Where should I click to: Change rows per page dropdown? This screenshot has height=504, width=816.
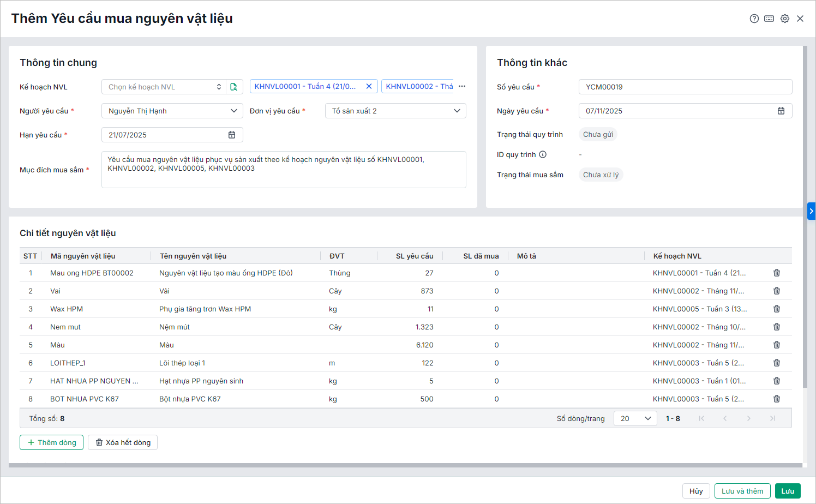pos(635,418)
